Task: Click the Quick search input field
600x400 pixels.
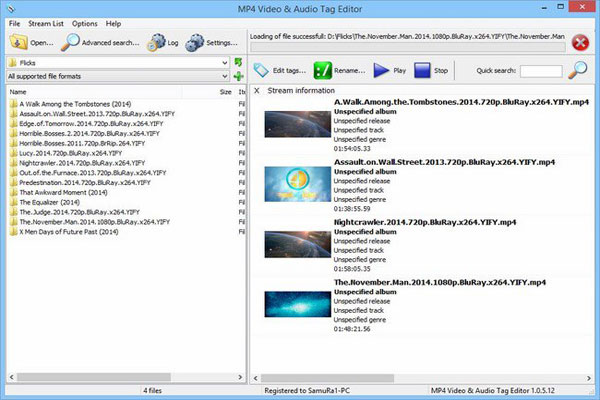Action: (x=541, y=71)
